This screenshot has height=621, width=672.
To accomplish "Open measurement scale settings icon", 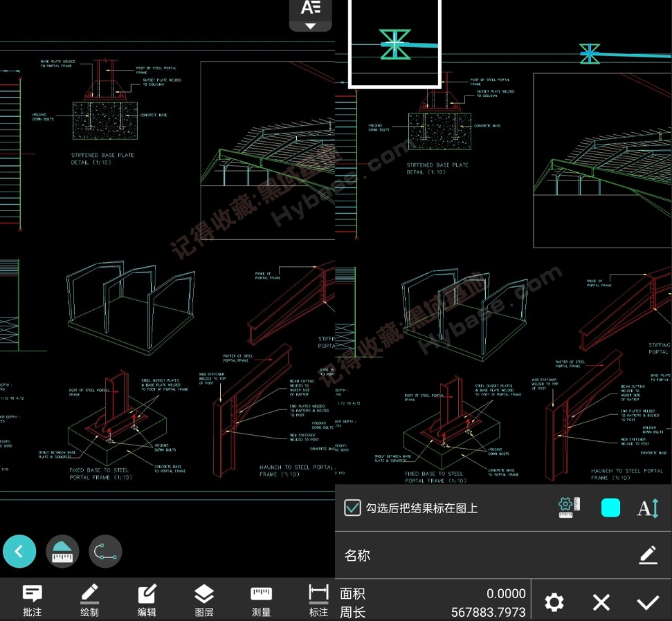I will pos(569,508).
